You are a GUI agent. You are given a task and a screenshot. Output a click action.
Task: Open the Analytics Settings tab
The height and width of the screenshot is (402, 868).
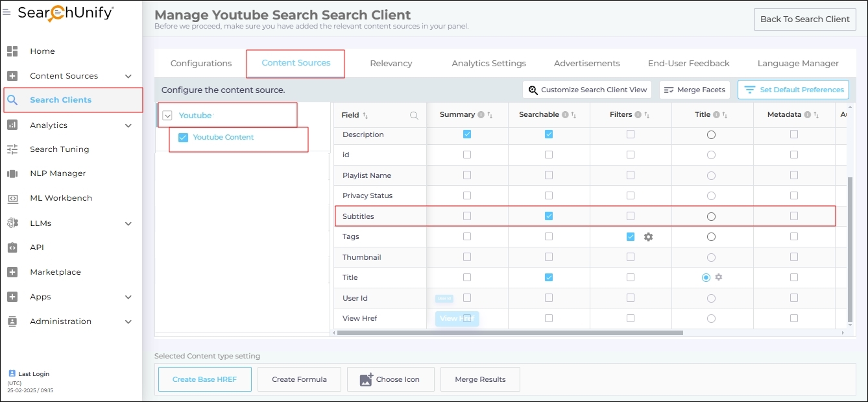pyautogui.click(x=488, y=64)
